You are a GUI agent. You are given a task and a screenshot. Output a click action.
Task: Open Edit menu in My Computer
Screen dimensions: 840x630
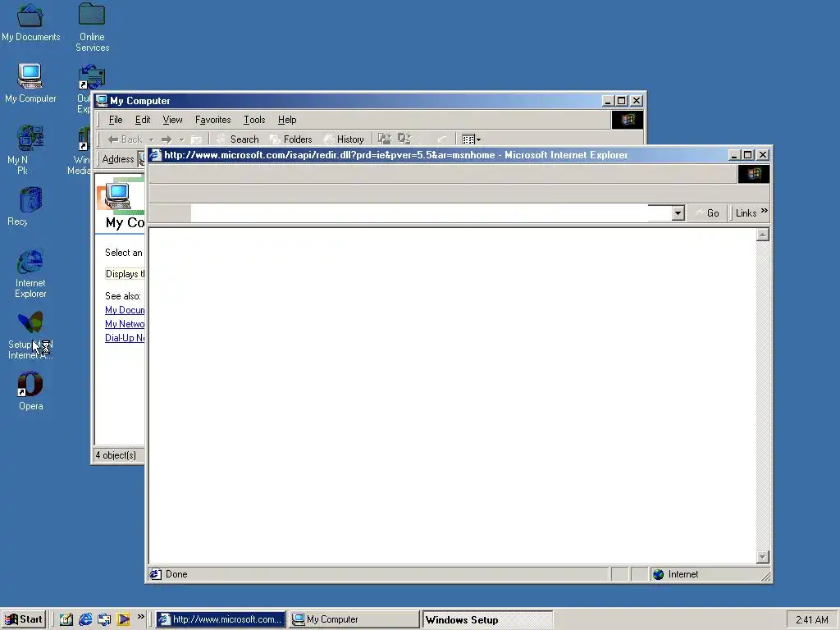(x=143, y=120)
